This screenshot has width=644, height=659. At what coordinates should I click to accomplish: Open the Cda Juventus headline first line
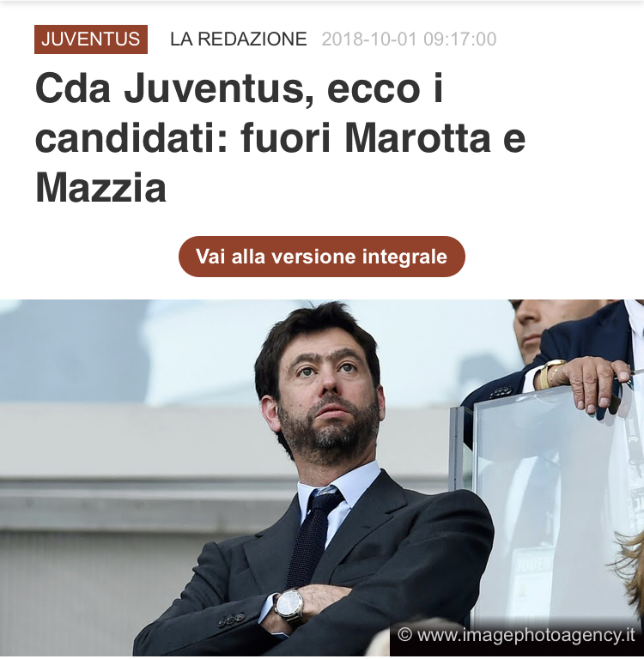coord(240,88)
